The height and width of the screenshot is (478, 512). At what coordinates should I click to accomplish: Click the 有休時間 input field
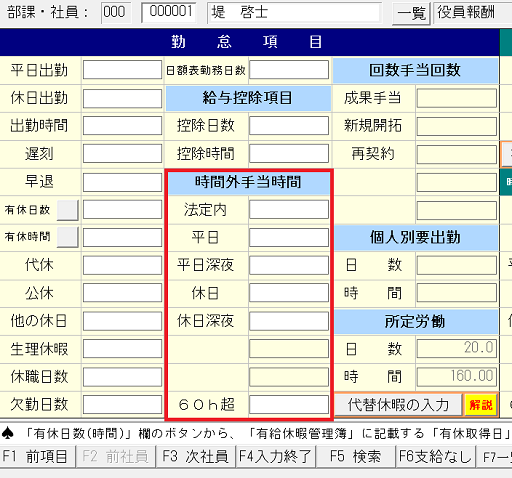(x=122, y=237)
